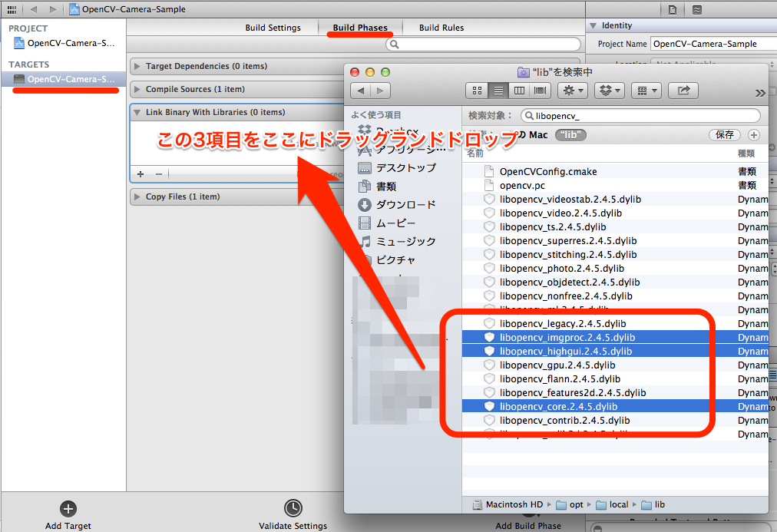Select libopencv_superres.2.4.5.dylib

[615, 241]
